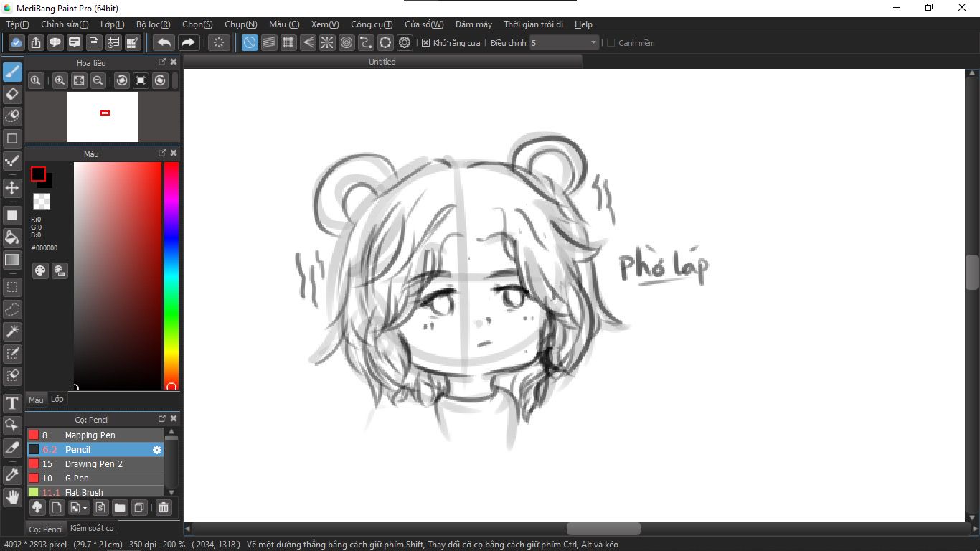Select the Eraser tool in the left toolbar
Viewport: 980px width, 551px height.
(12, 94)
